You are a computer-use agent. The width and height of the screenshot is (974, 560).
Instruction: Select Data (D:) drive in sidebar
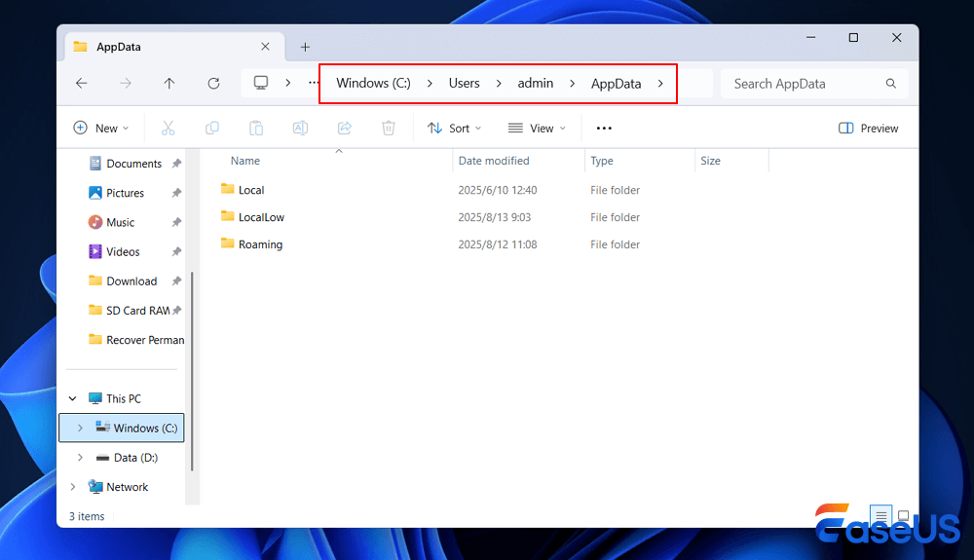[x=127, y=458]
